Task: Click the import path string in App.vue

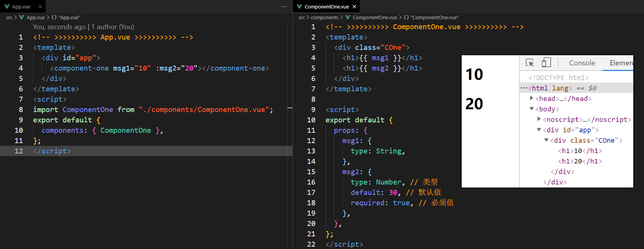Action: [x=204, y=109]
